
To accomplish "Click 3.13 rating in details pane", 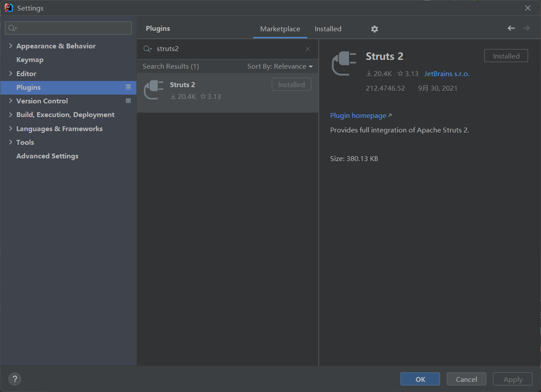I will pyautogui.click(x=408, y=74).
